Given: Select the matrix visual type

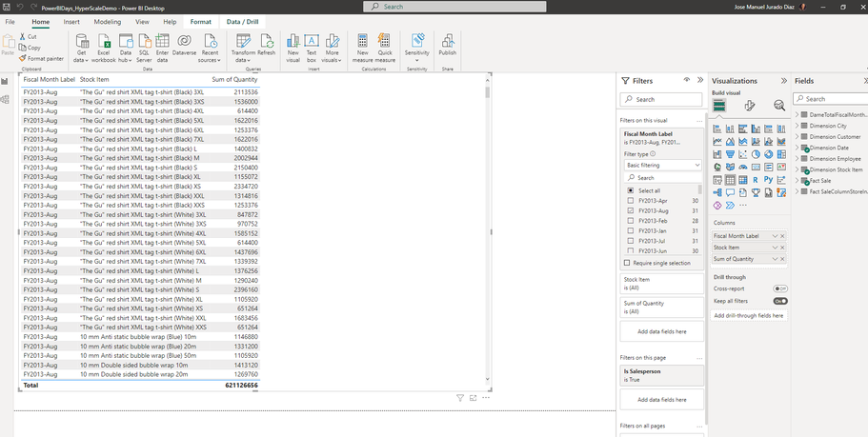Looking at the screenshot, I should pyautogui.click(x=743, y=180).
